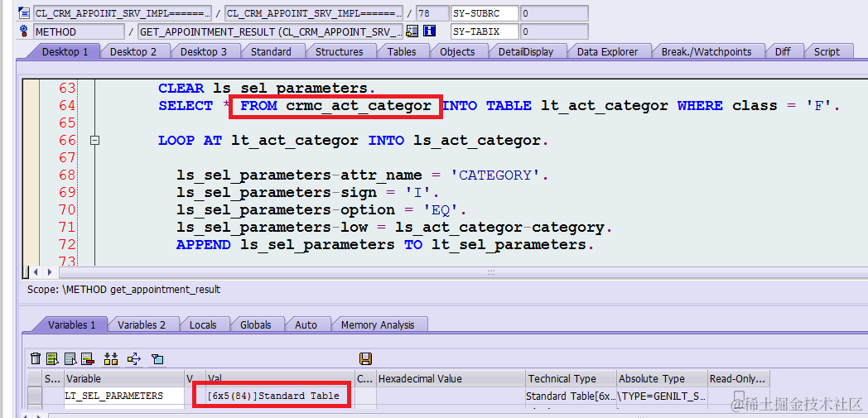This screenshot has width=868, height=418.
Task: Click the second CL_CRM_APPOINT_SRV_IMPL include field
Action: tap(315, 13)
